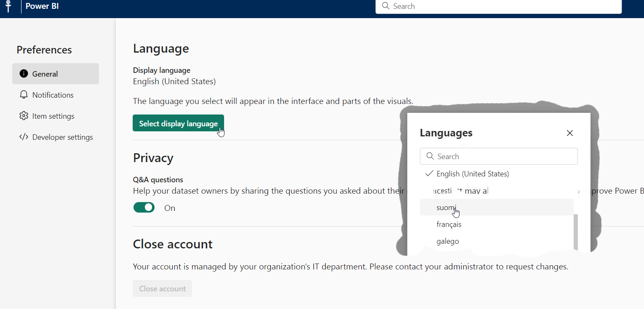This screenshot has height=309, width=644.
Task: Click the Languages list scrollbar
Action: 576,232
